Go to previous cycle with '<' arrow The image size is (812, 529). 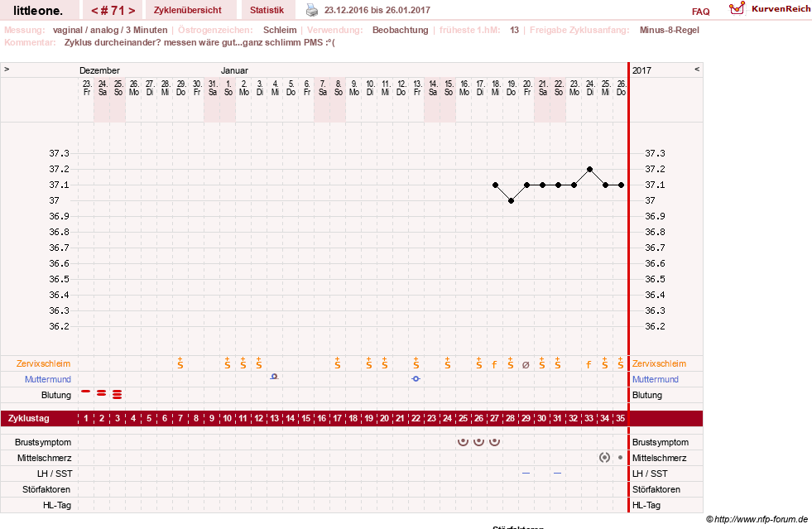click(94, 11)
